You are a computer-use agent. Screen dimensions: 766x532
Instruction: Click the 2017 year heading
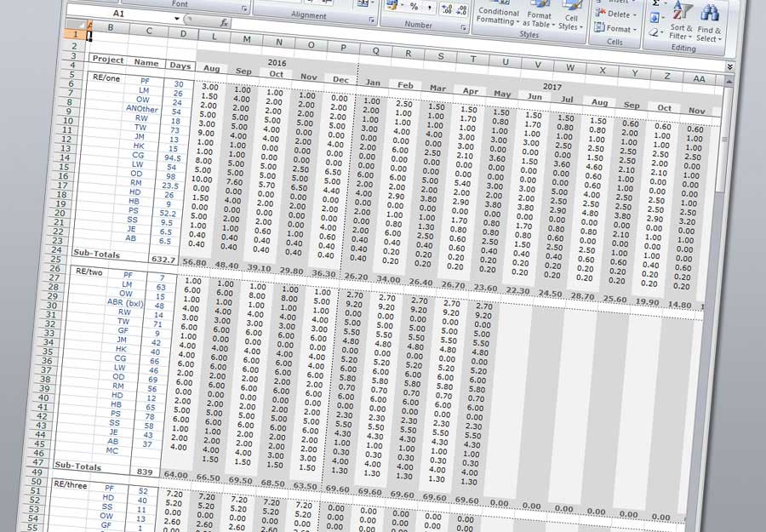pos(552,87)
